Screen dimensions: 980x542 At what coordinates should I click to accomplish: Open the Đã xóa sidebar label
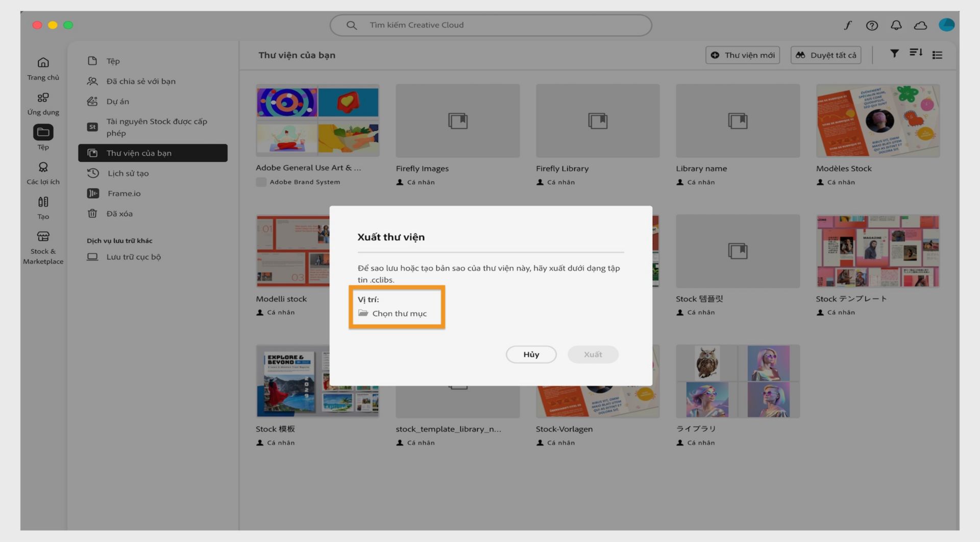pos(119,214)
